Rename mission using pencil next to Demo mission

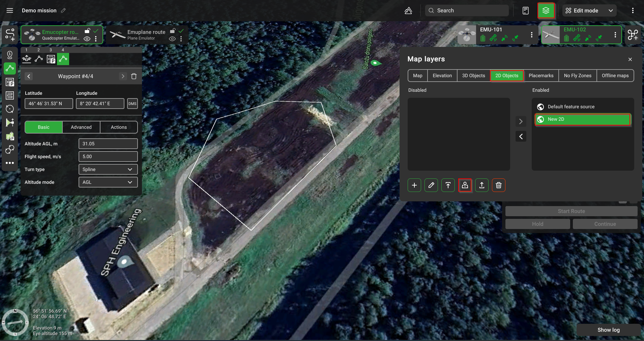coord(63,10)
